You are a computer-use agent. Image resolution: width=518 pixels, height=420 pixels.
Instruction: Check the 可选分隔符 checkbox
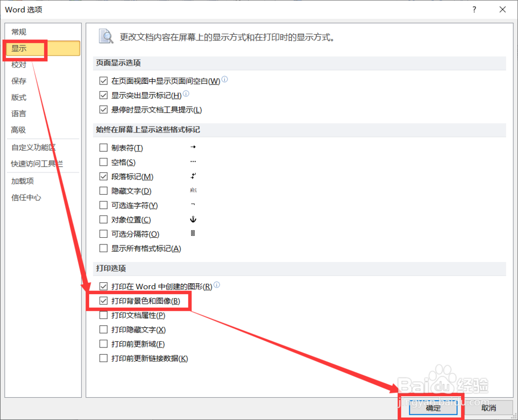[104, 234]
